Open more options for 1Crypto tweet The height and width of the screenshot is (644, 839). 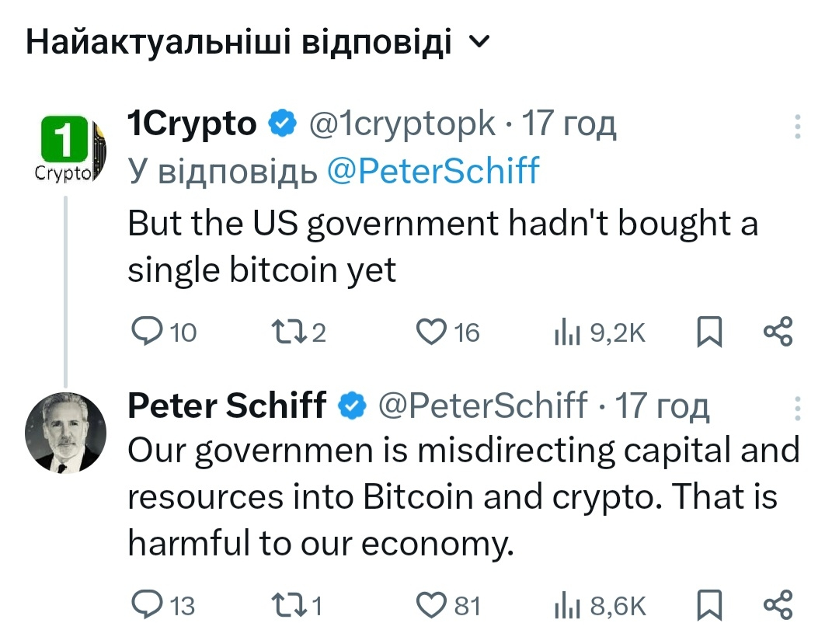797,127
